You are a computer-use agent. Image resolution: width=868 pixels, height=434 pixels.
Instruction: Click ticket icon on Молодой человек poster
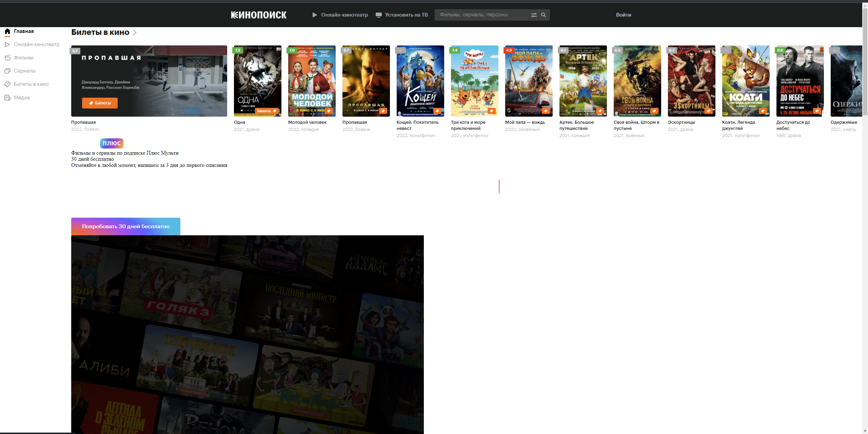329,111
